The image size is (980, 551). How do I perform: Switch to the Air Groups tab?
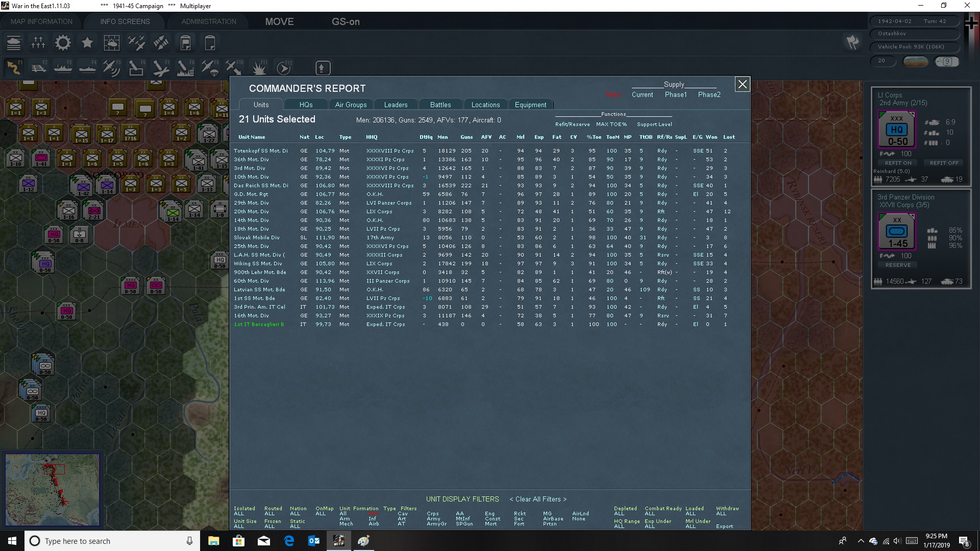click(x=351, y=105)
